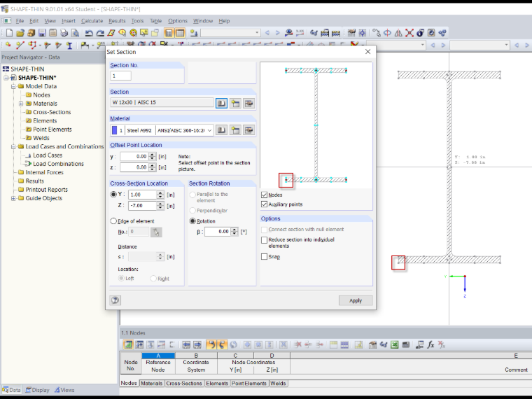Switch to the Cross-Sections table tab
The height and width of the screenshot is (399, 532).
tap(184, 384)
